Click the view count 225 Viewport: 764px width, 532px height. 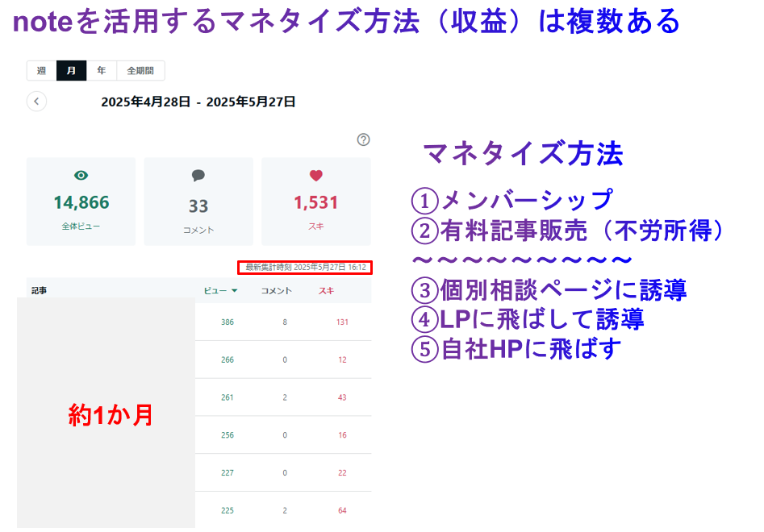pos(228,510)
